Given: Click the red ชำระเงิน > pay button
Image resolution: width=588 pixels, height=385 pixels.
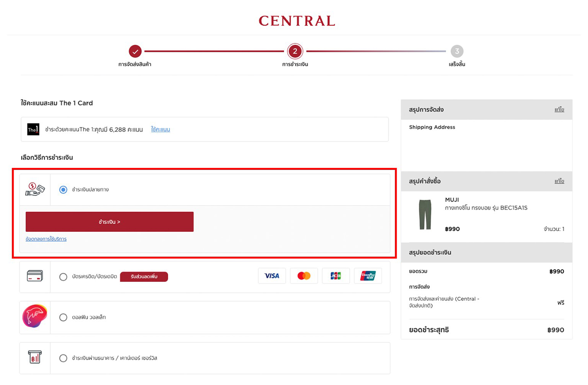Looking at the screenshot, I should pos(110,222).
